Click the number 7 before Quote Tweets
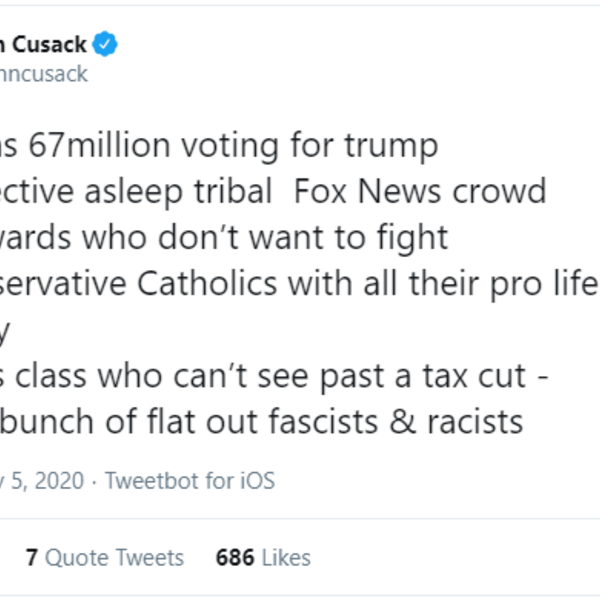Screen dimensions: 600x604 [32, 557]
